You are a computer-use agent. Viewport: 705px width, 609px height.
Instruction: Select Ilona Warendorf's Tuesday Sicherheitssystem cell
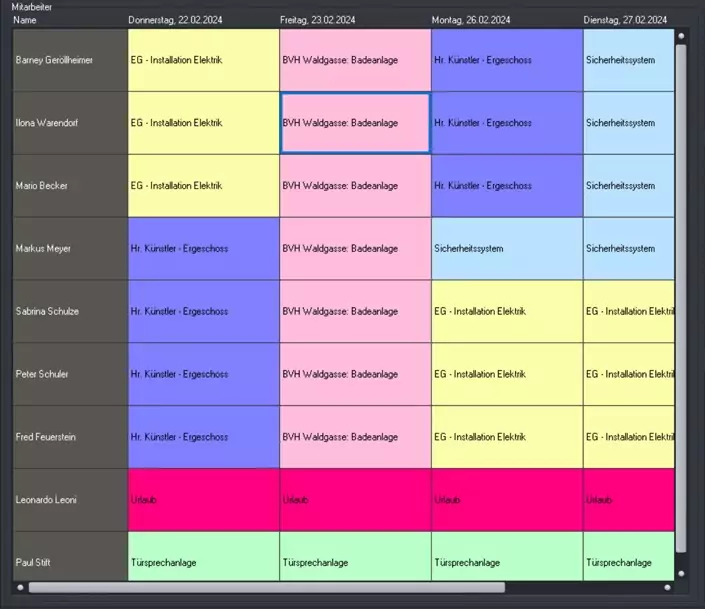[x=629, y=123]
